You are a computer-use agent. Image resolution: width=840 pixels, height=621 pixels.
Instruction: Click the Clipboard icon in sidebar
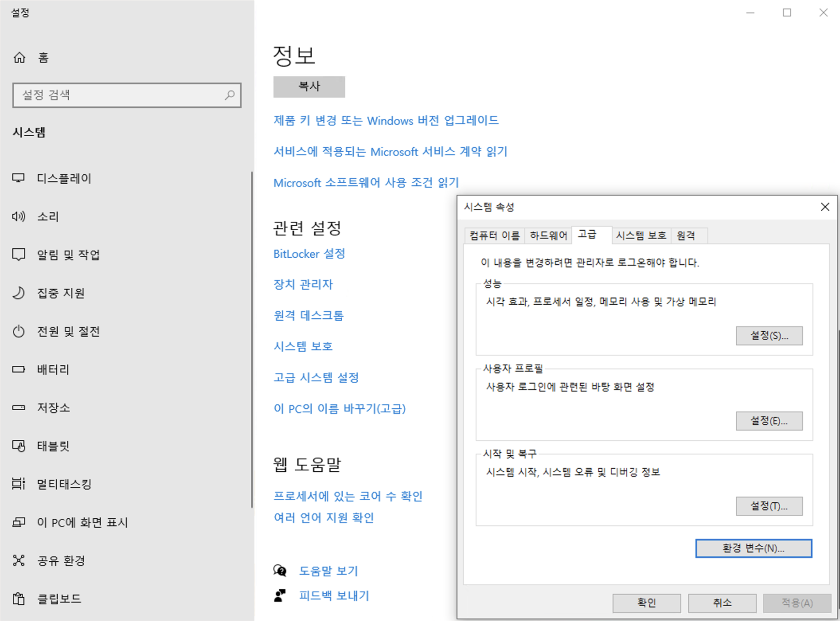tap(18, 598)
